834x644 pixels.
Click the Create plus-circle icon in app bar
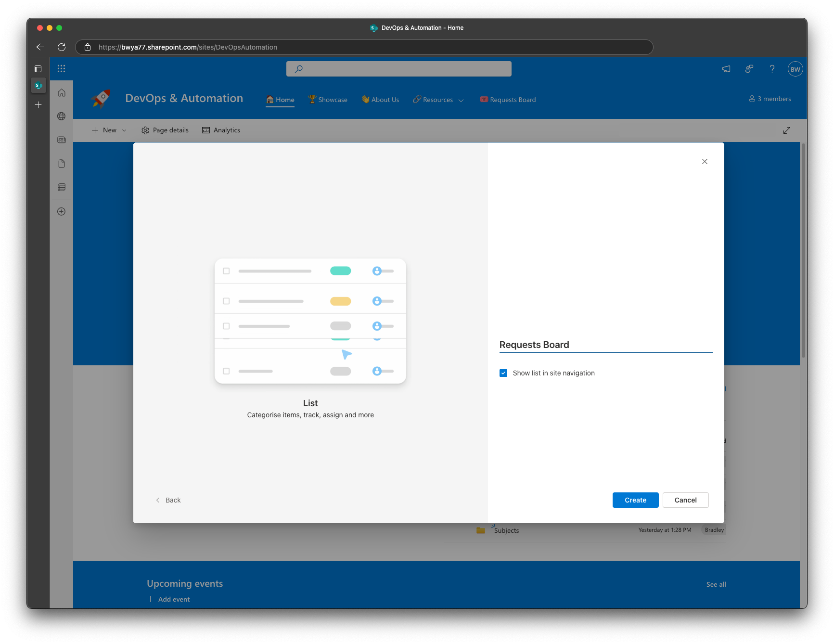[62, 211]
